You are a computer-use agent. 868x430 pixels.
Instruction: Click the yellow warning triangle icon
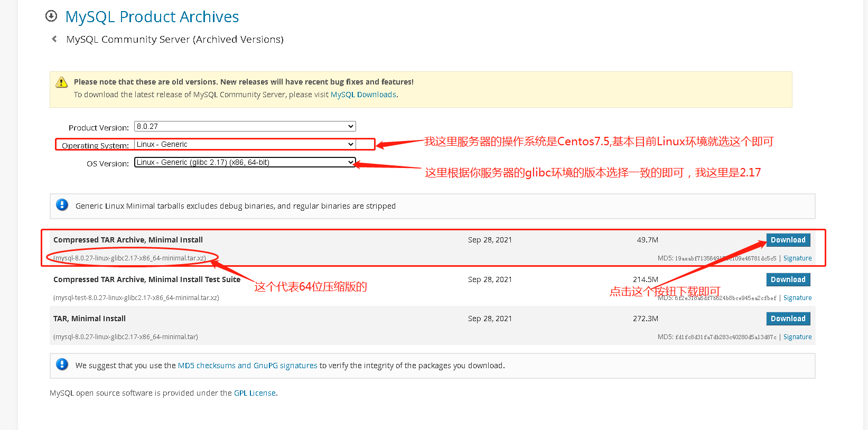tap(62, 82)
